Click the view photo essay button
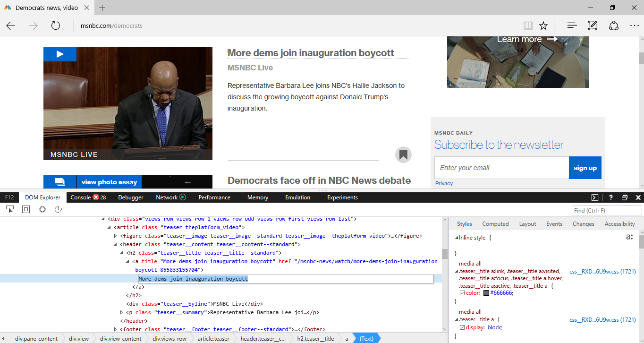The width and height of the screenshot is (644, 343). pyautogui.click(x=109, y=182)
